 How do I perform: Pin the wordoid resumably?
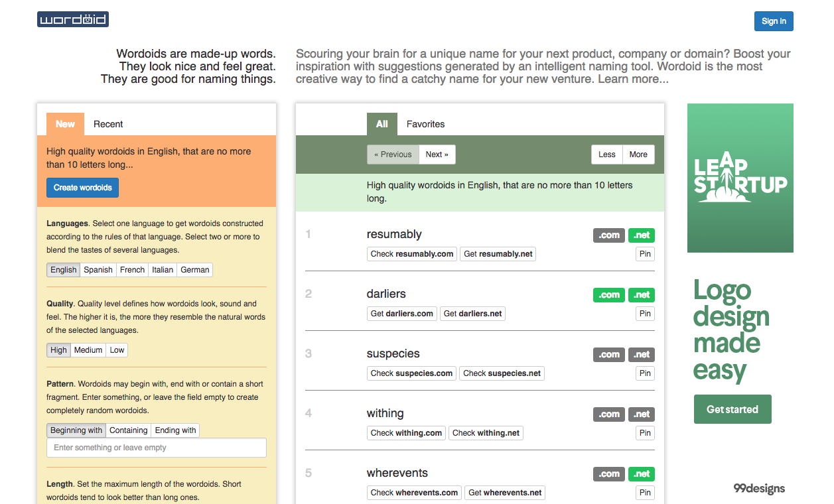tap(645, 254)
